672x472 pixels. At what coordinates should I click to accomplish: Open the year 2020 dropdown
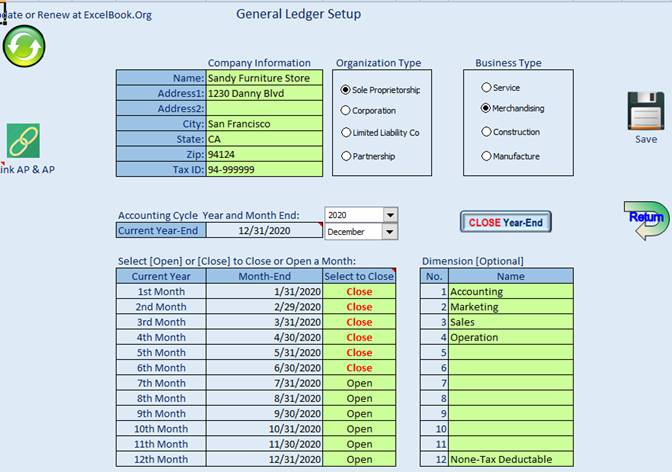pyautogui.click(x=390, y=215)
